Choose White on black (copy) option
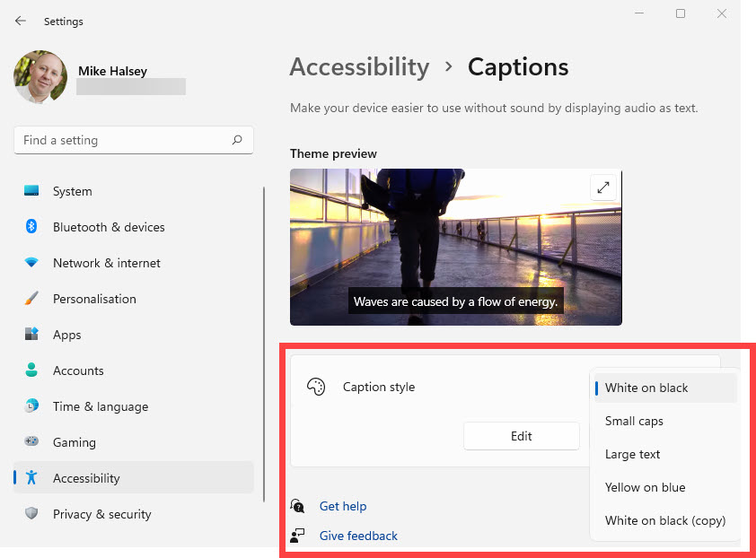756x558 pixels. [x=664, y=520]
